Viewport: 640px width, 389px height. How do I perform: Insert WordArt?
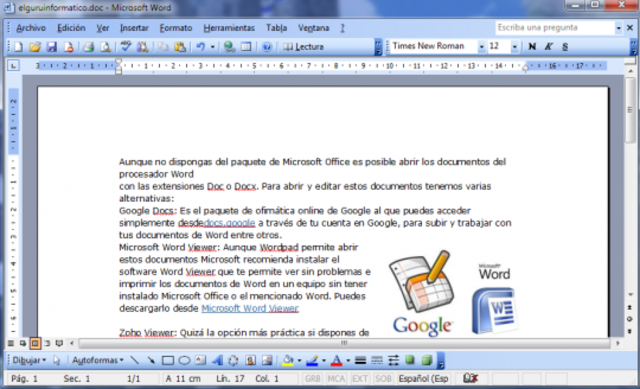[217, 360]
